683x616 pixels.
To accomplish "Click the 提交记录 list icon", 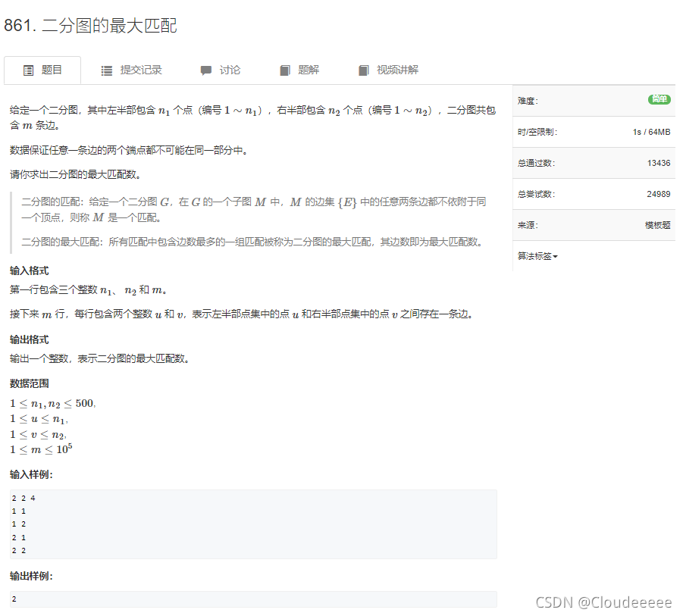I will coord(107,70).
